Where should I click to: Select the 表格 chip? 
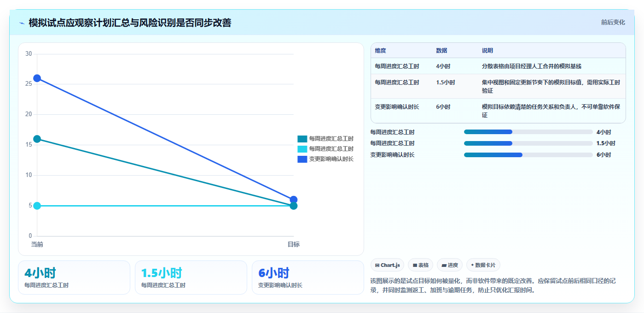420,265
